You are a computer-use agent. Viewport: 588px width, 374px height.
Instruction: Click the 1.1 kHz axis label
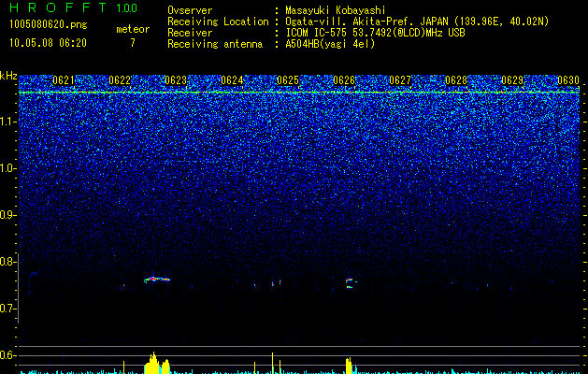(x=7, y=122)
